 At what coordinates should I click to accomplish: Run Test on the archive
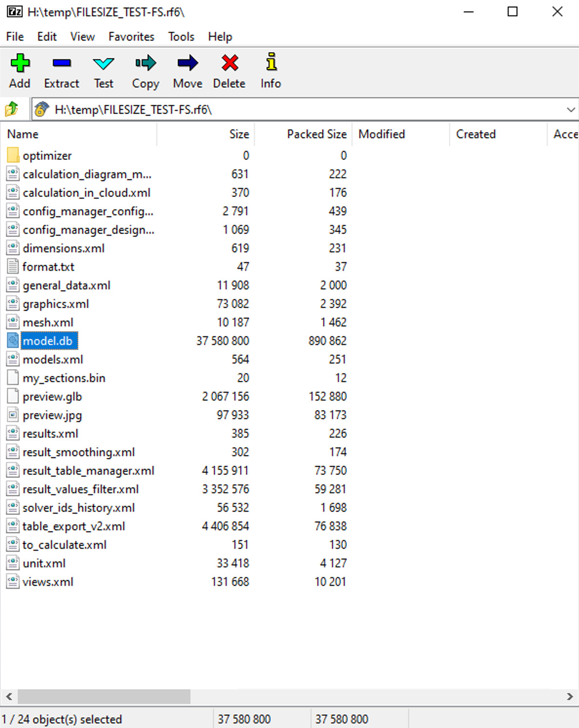click(103, 63)
